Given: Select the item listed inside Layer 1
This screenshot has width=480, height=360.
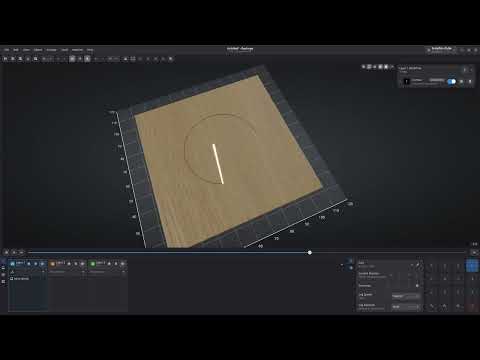Looking at the screenshot, I should click(x=20, y=278).
